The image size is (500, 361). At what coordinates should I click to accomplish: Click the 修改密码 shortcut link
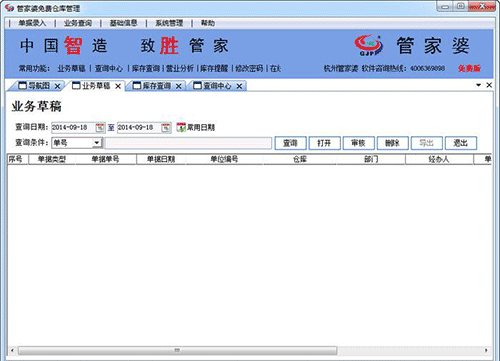(249, 68)
